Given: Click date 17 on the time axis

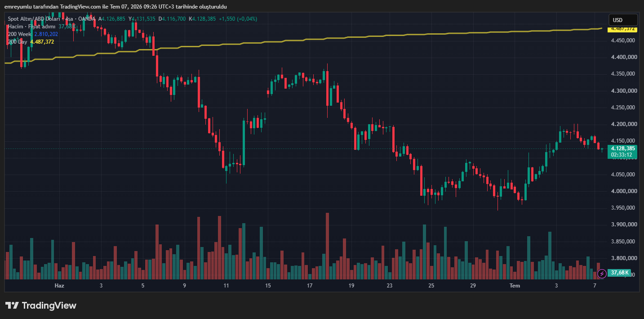Looking at the screenshot, I should 310,286.
